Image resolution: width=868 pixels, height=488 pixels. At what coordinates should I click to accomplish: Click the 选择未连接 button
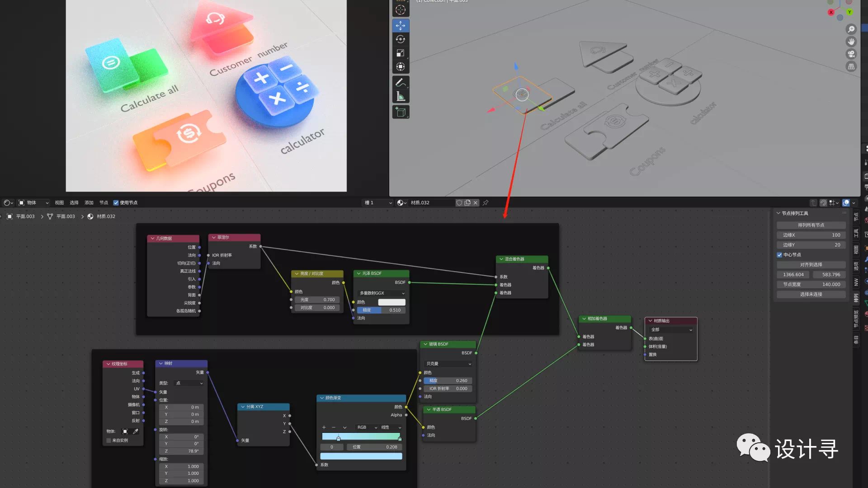pyautogui.click(x=811, y=295)
